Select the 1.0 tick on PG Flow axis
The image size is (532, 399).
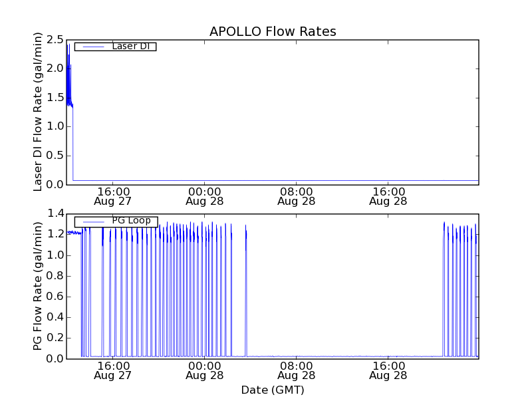click(55, 255)
